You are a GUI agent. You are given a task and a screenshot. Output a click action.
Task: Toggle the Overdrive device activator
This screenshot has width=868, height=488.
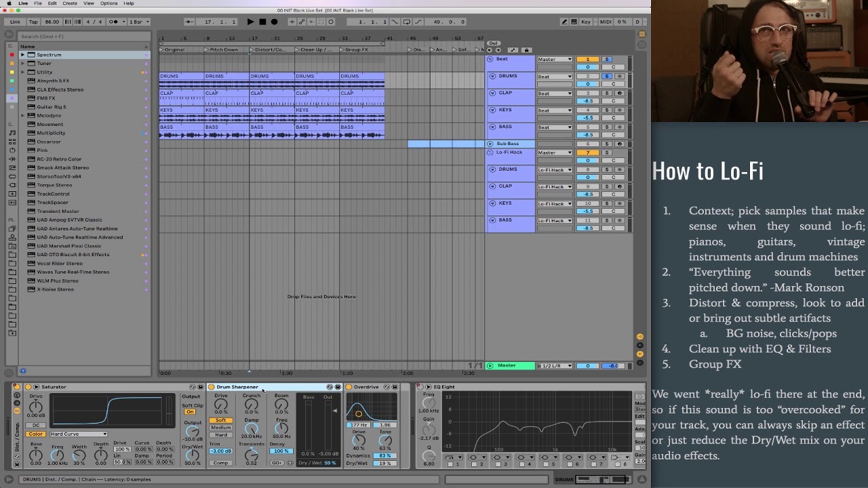tap(349, 387)
